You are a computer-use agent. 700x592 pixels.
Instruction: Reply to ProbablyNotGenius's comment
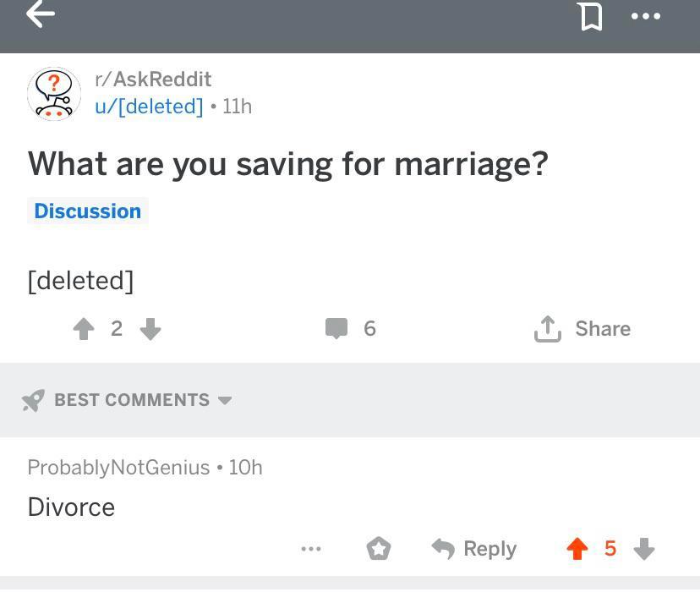tap(474, 549)
